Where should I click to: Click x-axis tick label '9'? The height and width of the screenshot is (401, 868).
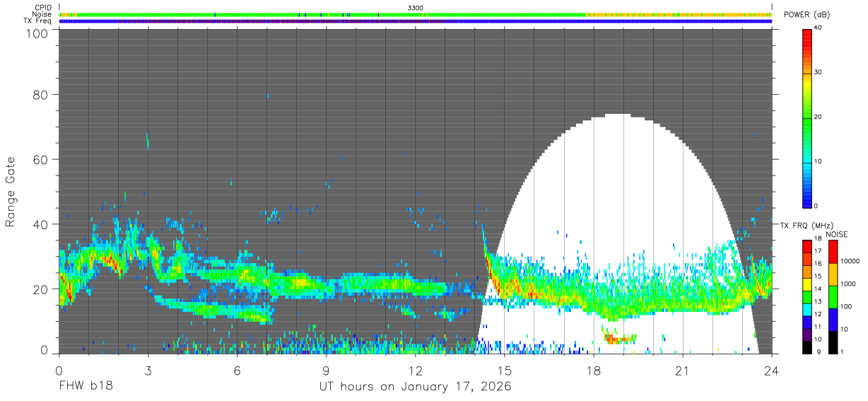(326, 370)
